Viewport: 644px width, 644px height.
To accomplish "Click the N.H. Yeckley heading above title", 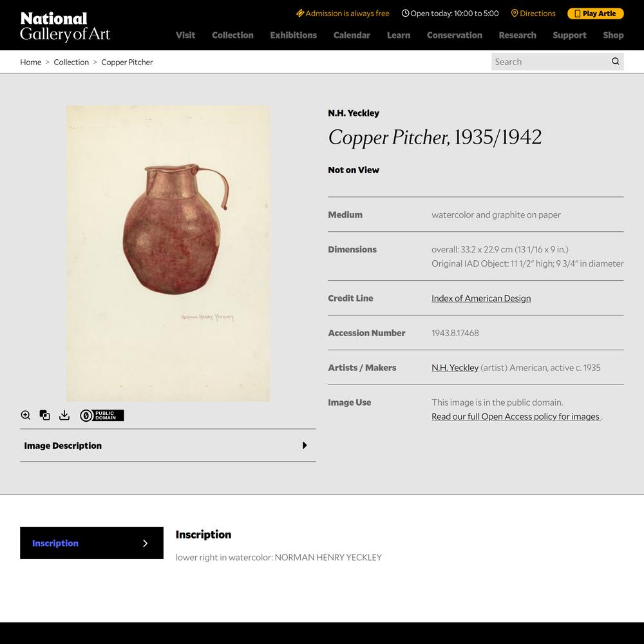I will coord(354,113).
